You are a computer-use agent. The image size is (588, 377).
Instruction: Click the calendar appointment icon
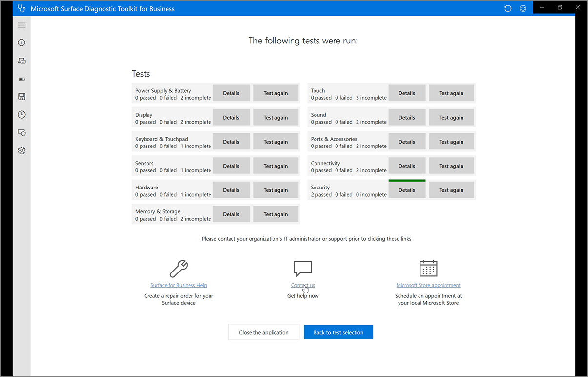coord(428,268)
